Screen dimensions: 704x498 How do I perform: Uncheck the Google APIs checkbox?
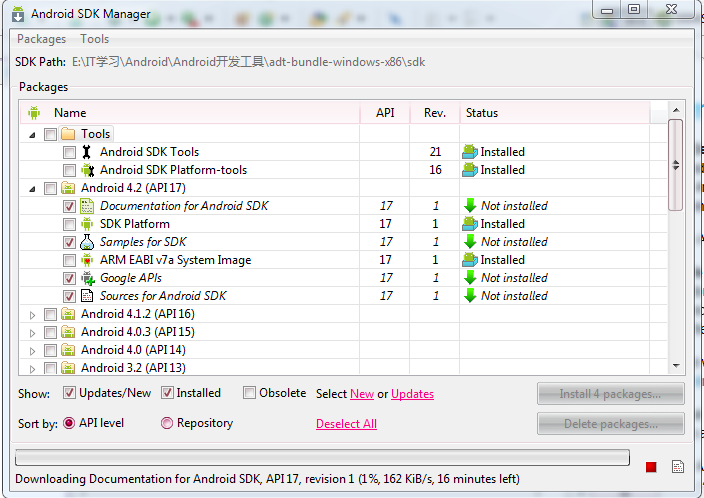pos(69,278)
